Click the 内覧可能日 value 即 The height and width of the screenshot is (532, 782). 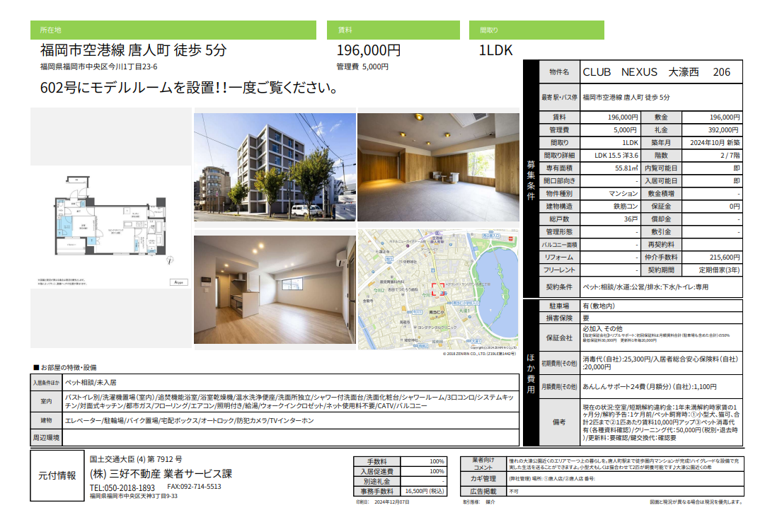click(712, 168)
